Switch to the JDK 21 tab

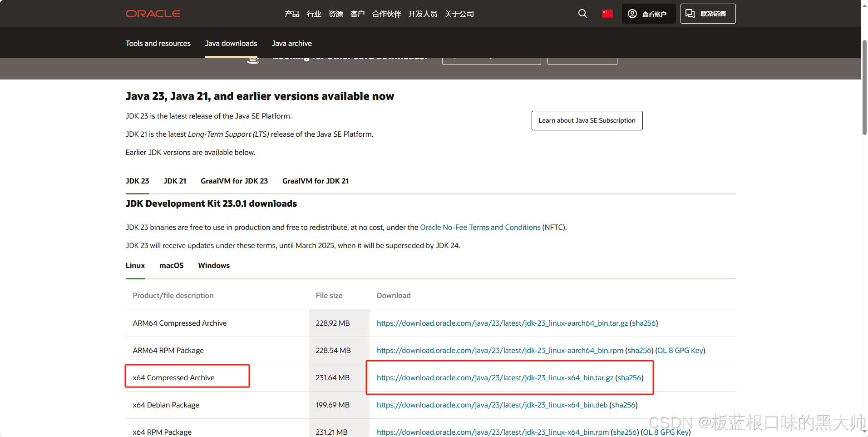(175, 181)
